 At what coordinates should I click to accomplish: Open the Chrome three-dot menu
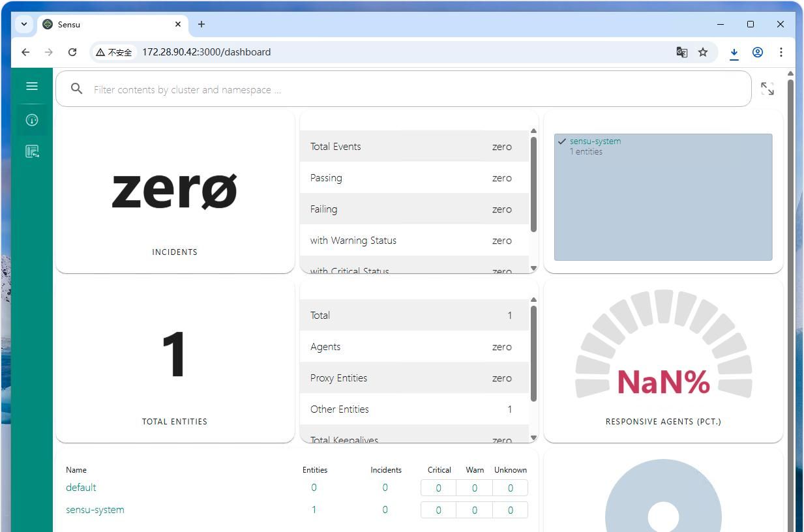(x=781, y=52)
